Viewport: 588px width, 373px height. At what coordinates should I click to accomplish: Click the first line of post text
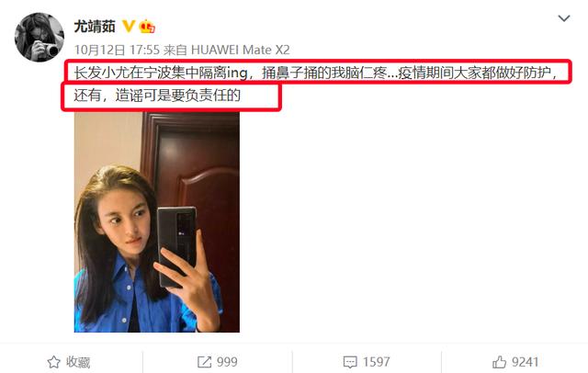click(x=316, y=73)
